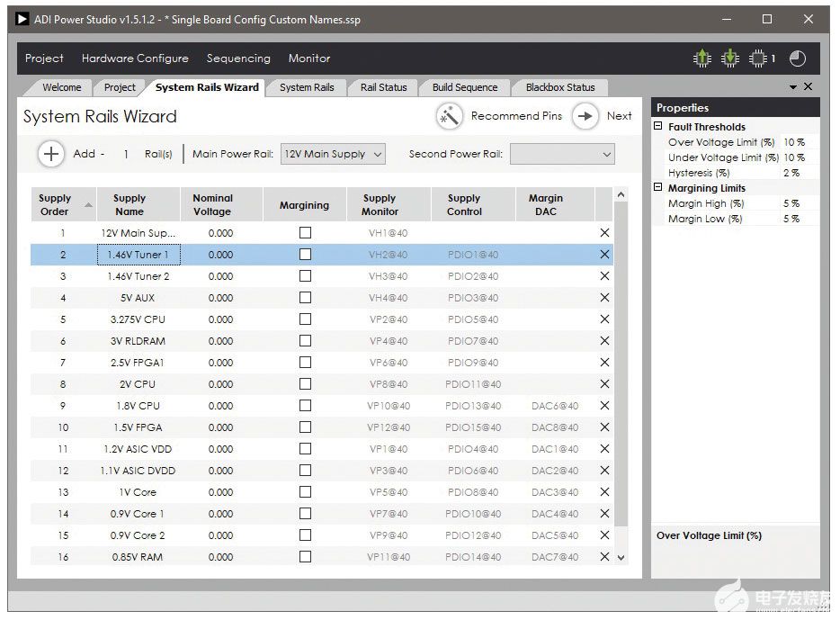The height and width of the screenshot is (620, 840).
Task: Sort by Supply Order column header
Action: pos(56,205)
